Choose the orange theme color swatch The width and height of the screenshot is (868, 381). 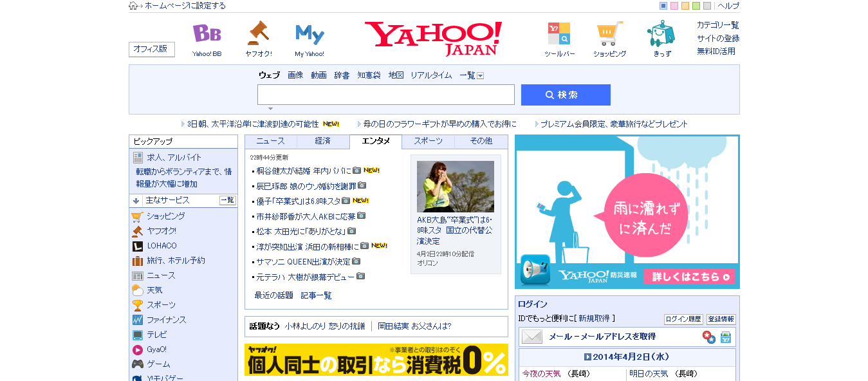click(685, 6)
